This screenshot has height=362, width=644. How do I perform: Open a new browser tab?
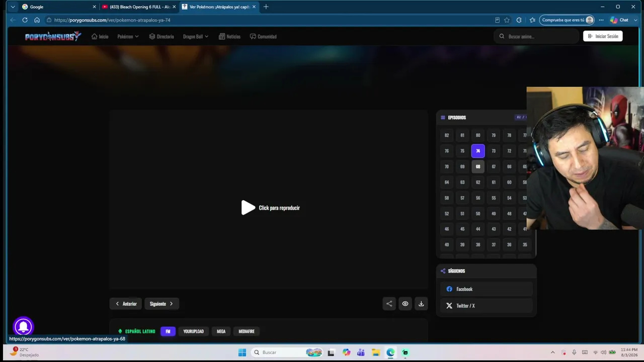click(266, 7)
